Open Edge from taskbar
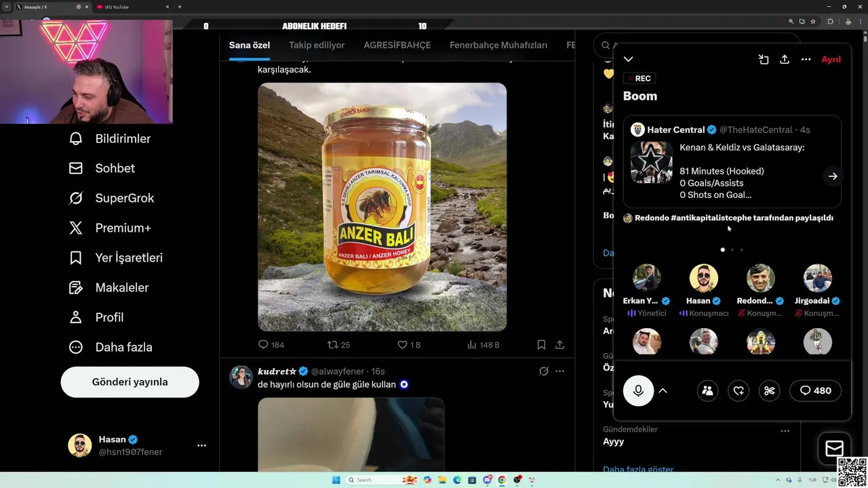The image size is (868, 488). [457, 480]
